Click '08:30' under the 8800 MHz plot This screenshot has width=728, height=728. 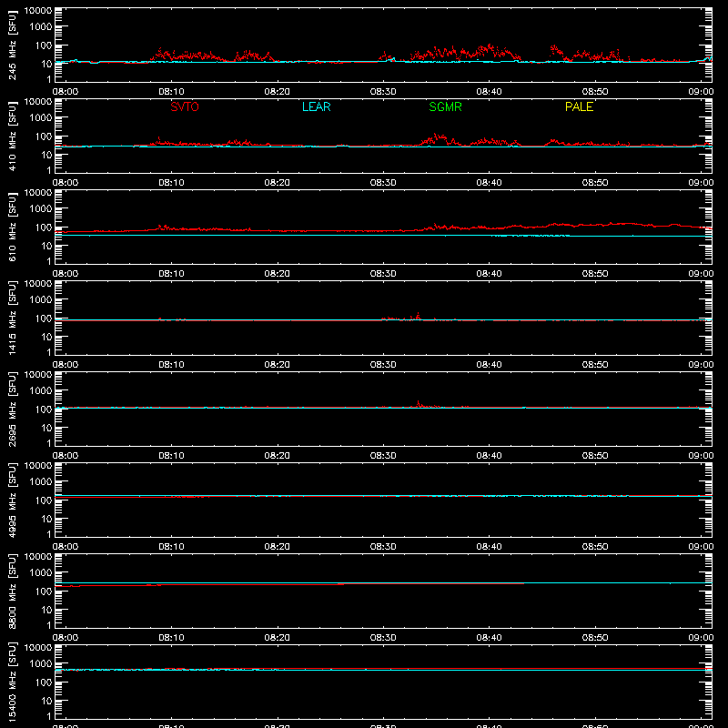pos(383,638)
